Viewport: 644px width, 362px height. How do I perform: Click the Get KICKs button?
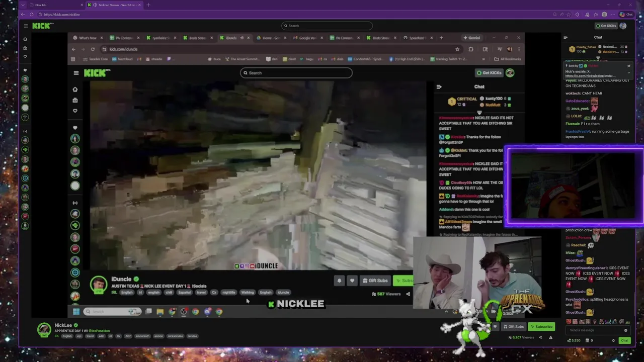[606, 26]
